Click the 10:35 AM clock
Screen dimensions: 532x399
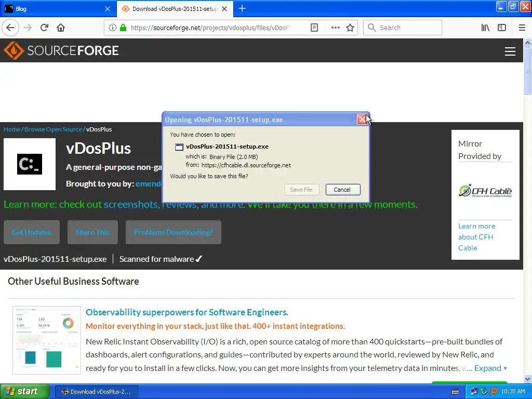(x=513, y=392)
